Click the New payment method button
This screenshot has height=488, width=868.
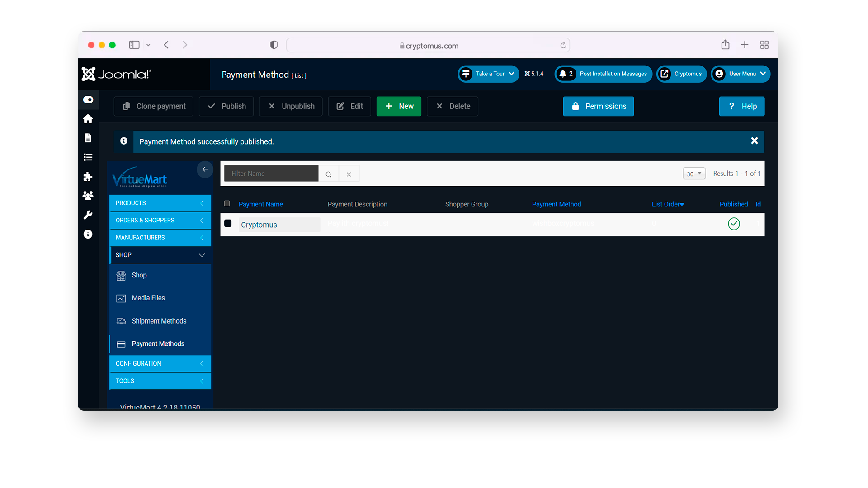(399, 106)
